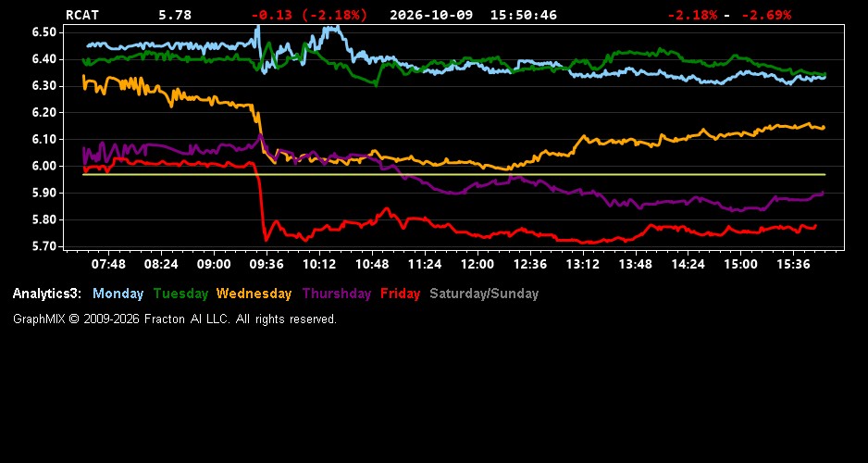Click the 08:24 time axis label
The height and width of the screenshot is (463, 868).
[x=161, y=264]
